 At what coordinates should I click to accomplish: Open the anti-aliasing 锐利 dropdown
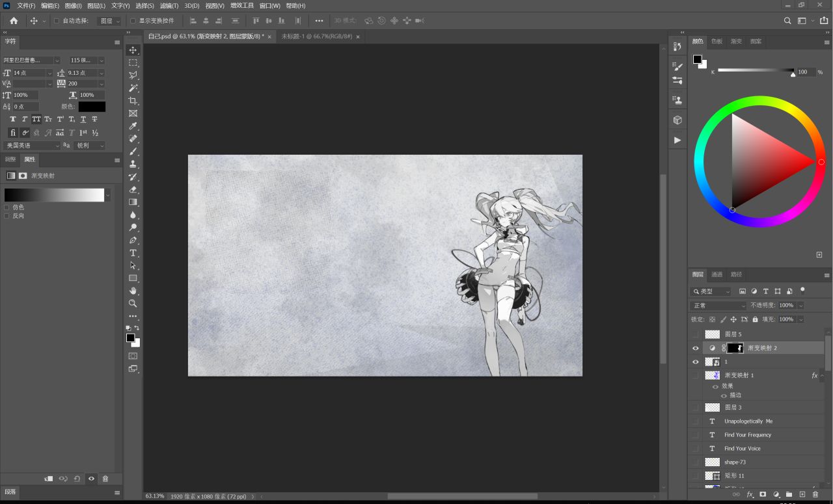(x=89, y=146)
